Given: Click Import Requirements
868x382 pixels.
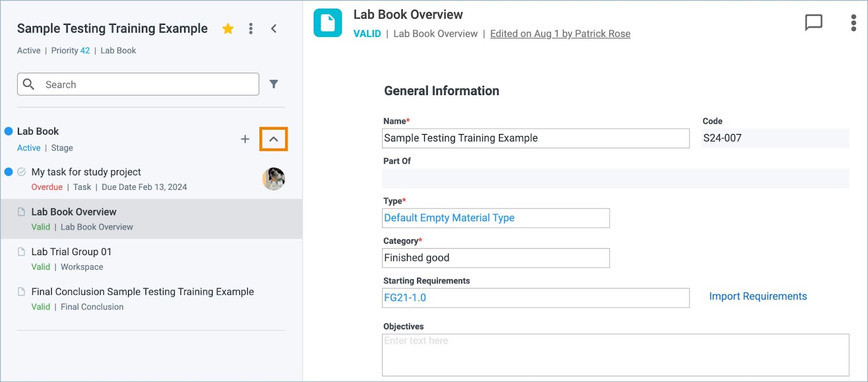Looking at the screenshot, I should [x=758, y=296].
